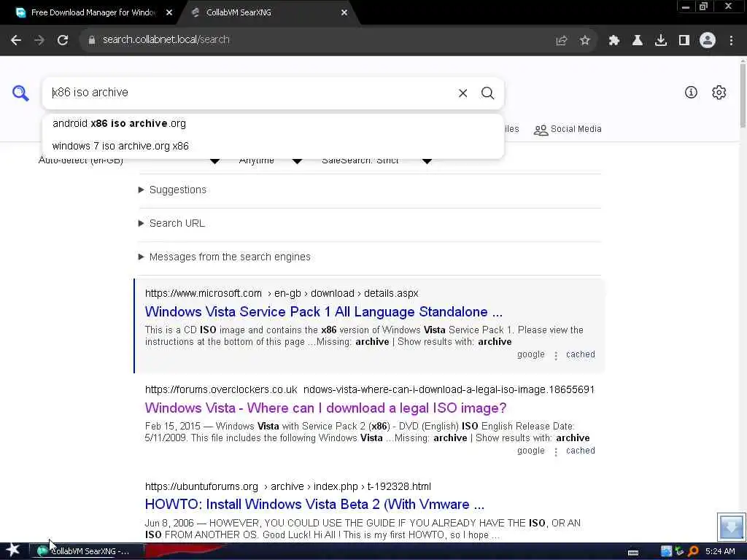
Task: Submit search with the magnifier button
Action: 487,93
